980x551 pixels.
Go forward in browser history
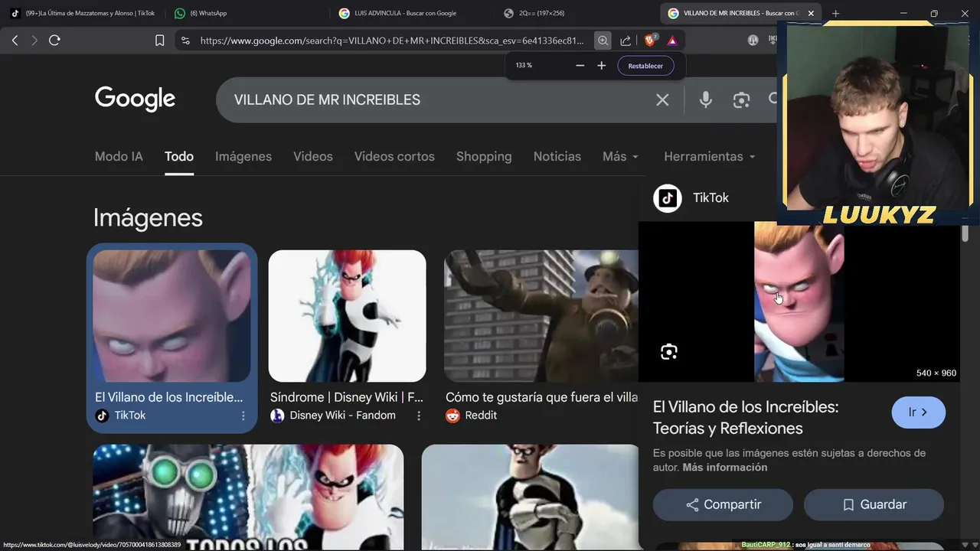[34, 41]
